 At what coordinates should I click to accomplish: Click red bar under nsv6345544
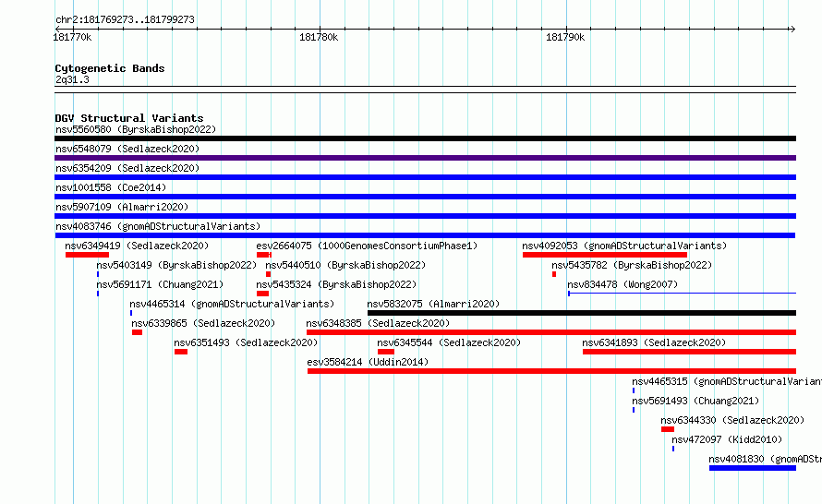(386, 352)
